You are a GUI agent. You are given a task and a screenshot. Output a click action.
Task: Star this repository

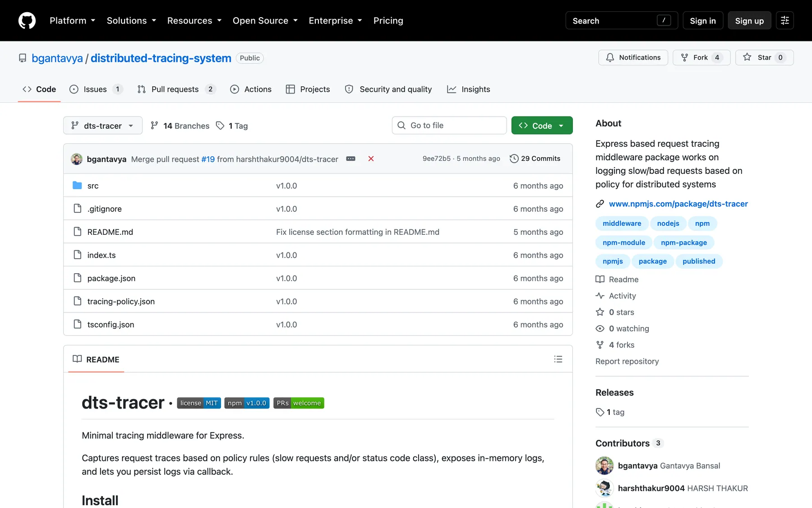tap(764, 57)
